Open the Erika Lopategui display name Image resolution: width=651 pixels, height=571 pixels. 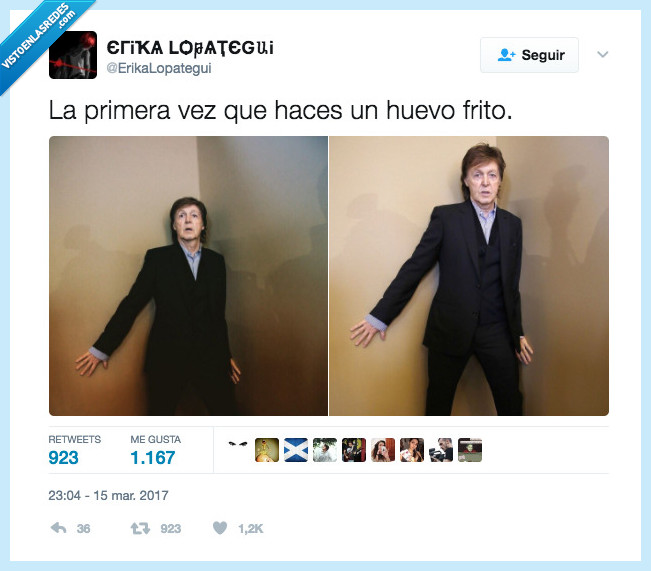point(190,48)
